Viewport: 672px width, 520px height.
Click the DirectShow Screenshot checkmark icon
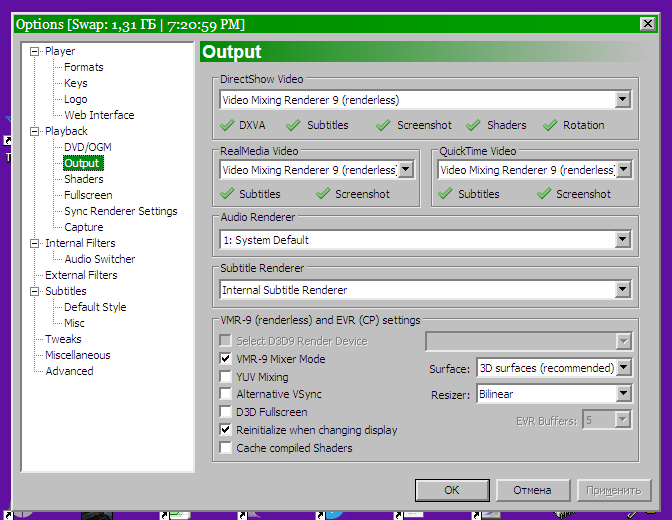point(383,125)
